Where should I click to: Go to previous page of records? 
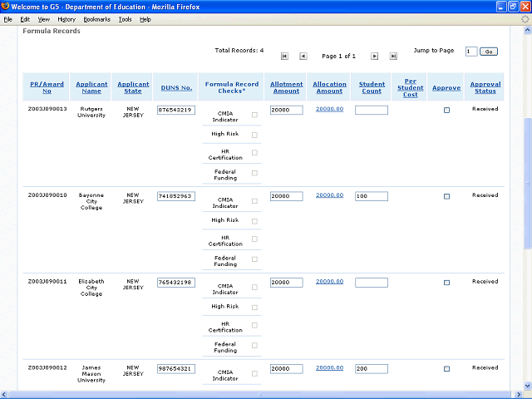click(x=303, y=57)
